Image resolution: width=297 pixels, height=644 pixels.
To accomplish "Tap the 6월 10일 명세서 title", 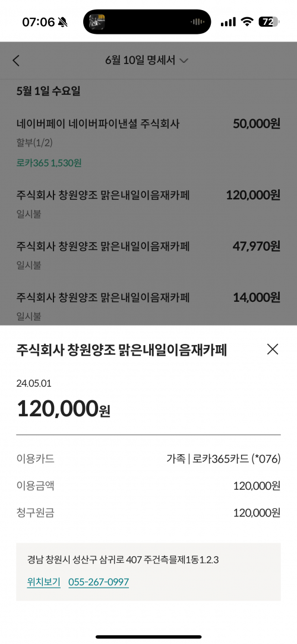I will pos(140,60).
